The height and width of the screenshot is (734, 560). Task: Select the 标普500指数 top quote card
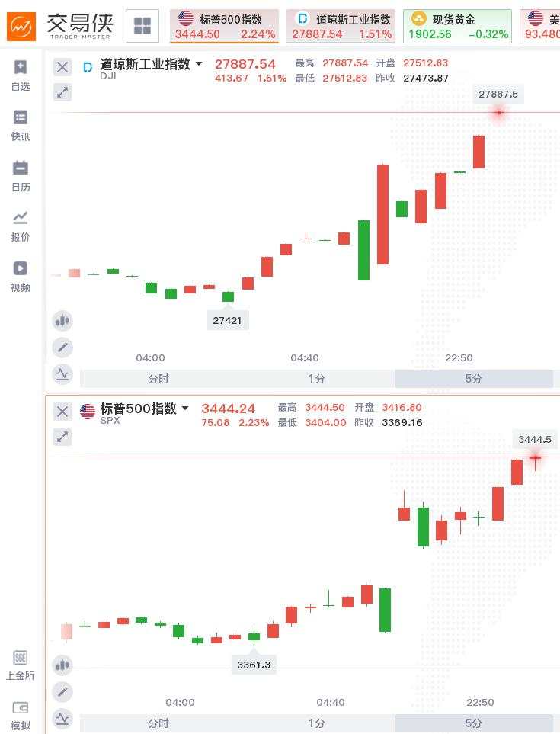tap(224, 26)
